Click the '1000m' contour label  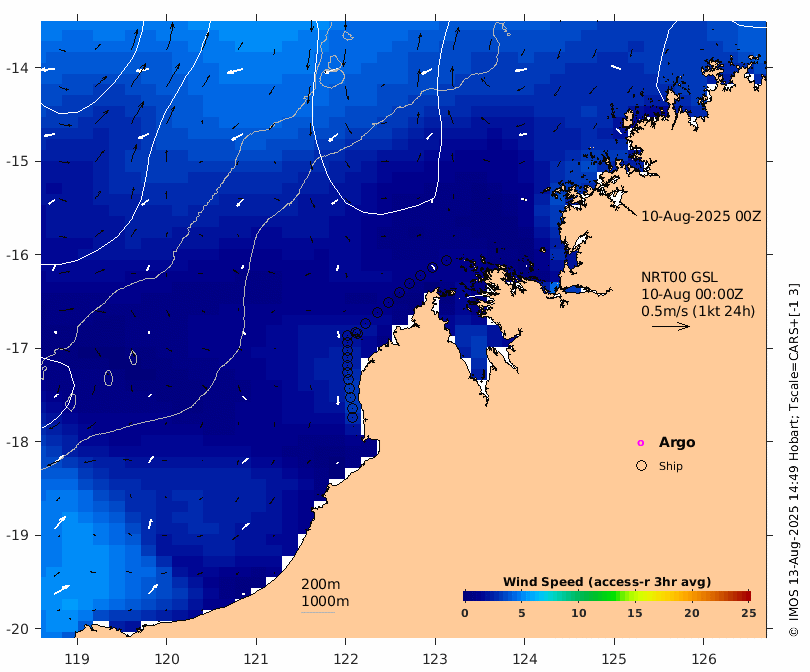[x=325, y=601]
